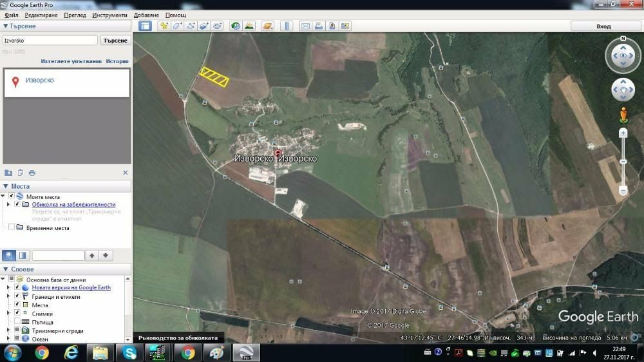
Task: Click the Izvorsko search input field
Action: click(50, 41)
